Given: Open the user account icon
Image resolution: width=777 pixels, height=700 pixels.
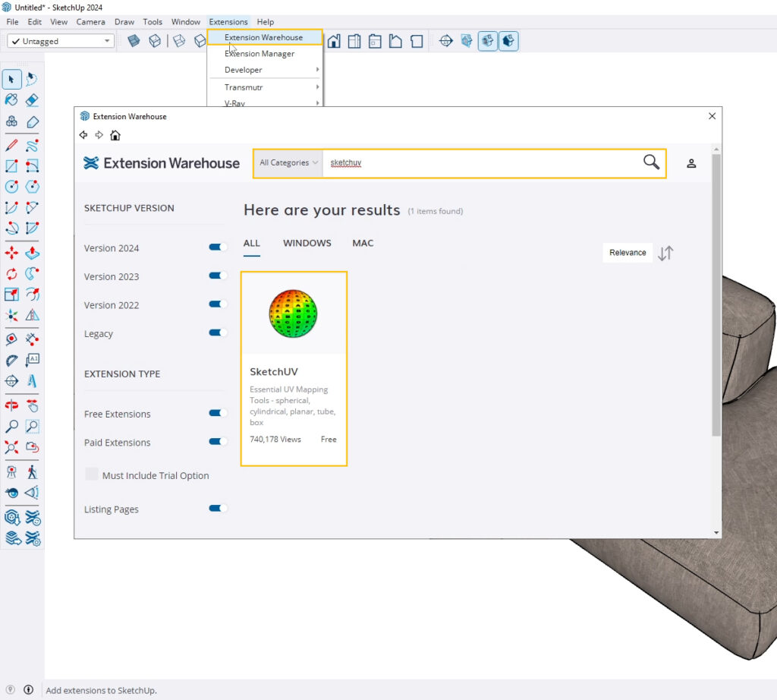Looking at the screenshot, I should pyautogui.click(x=691, y=163).
